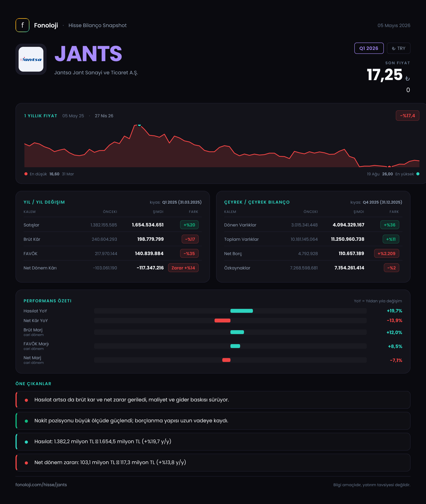The image size is (426, 504).
Task: Click the Zarar +%14 badge
Action: (183, 268)
